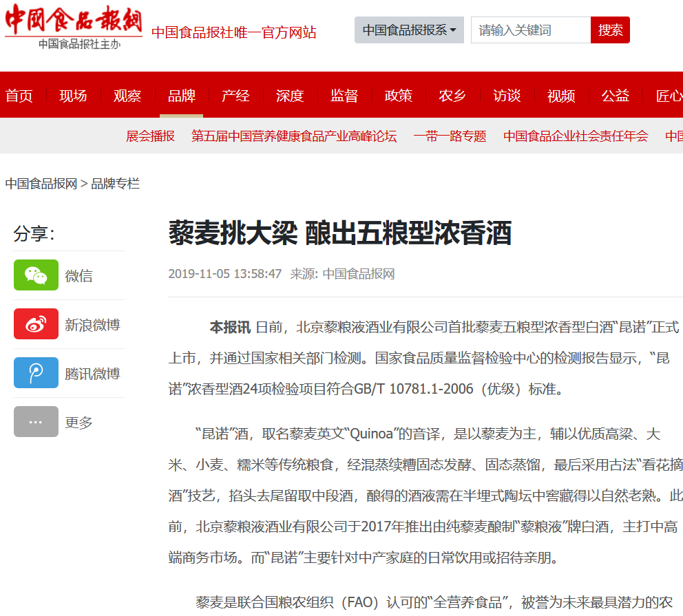Open the 品牌 navigation tab
Image resolution: width=683 pixels, height=616 pixels.
click(182, 96)
